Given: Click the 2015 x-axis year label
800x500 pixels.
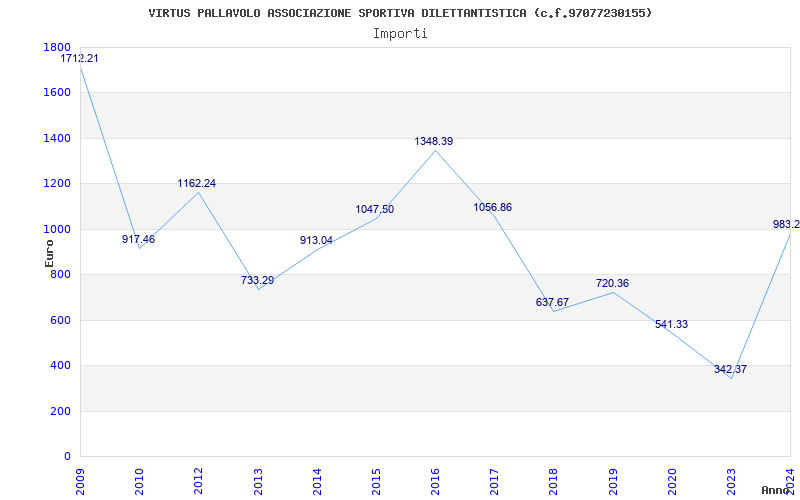Looking at the screenshot, I should coord(376,481).
